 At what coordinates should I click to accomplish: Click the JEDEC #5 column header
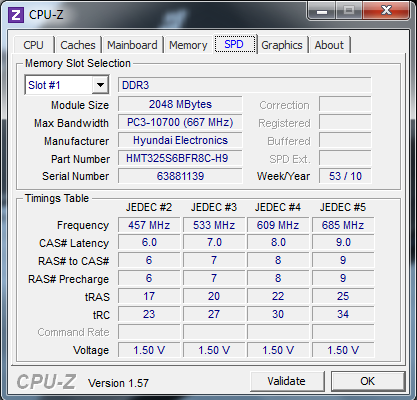[x=343, y=207]
